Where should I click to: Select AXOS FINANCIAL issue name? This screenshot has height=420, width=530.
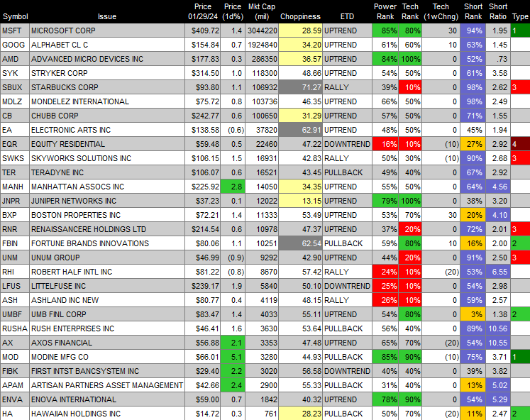point(62,343)
